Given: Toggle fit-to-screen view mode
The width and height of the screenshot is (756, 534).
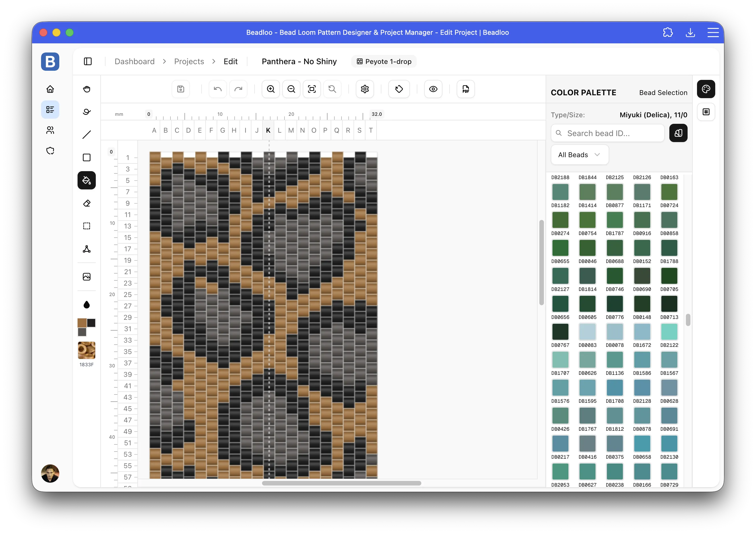Looking at the screenshot, I should click(312, 89).
